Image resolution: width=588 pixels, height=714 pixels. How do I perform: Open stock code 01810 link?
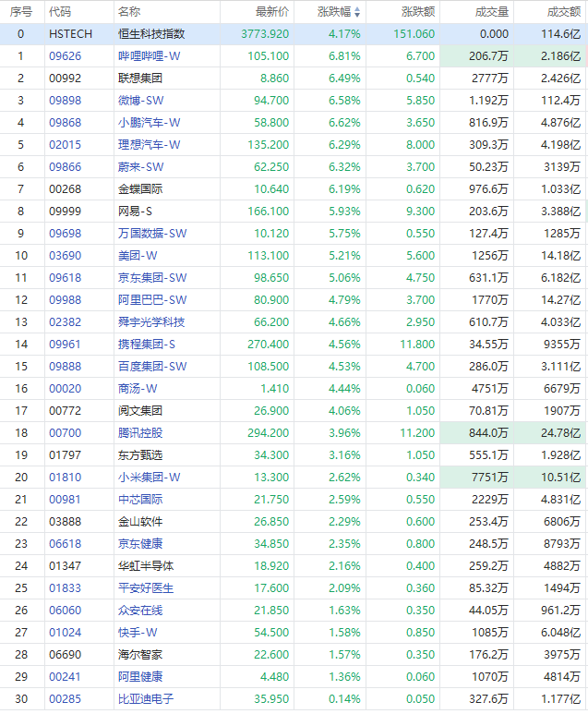click(x=66, y=478)
